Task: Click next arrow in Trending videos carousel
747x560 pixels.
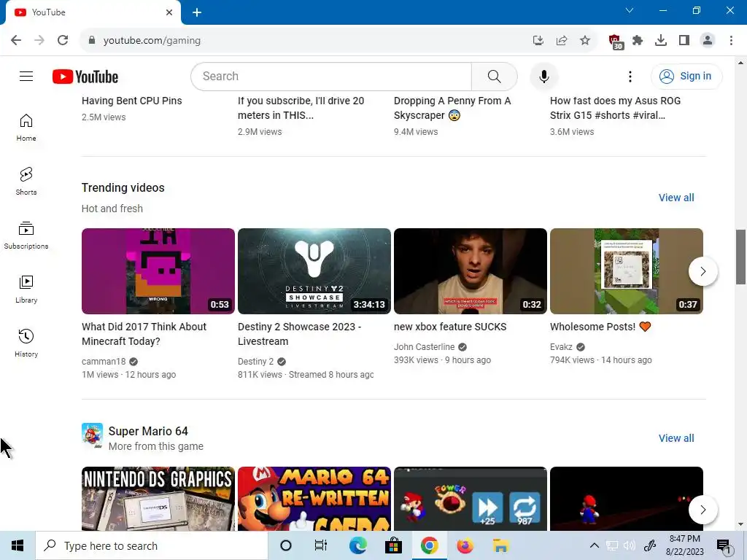Action: click(703, 271)
